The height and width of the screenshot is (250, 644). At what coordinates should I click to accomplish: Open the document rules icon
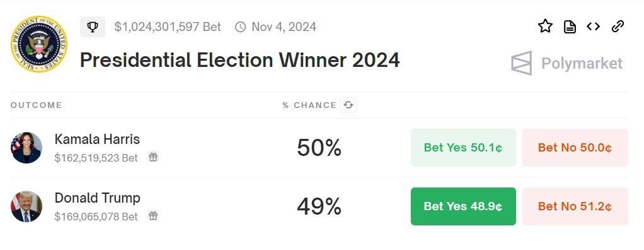(x=569, y=27)
